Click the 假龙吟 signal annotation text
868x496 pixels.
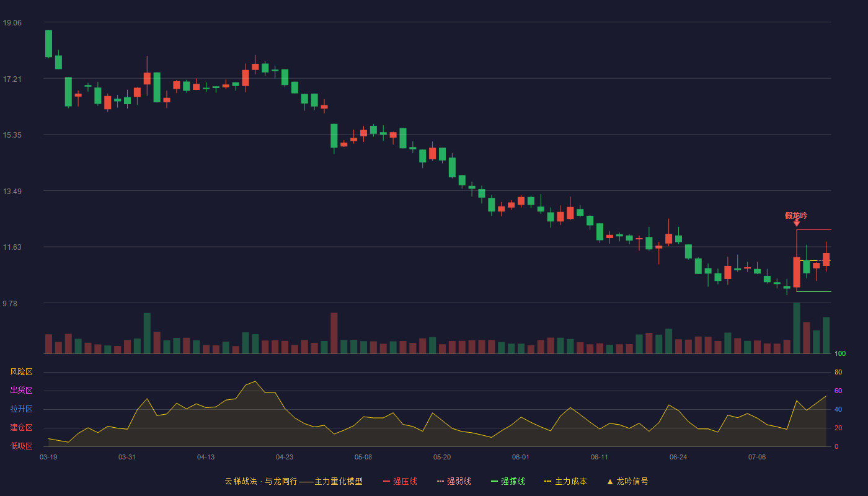pyautogui.click(x=796, y=215)
